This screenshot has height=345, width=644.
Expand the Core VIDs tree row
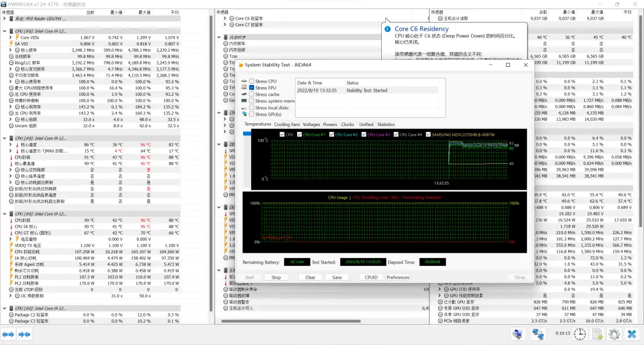tap(10, 37)
